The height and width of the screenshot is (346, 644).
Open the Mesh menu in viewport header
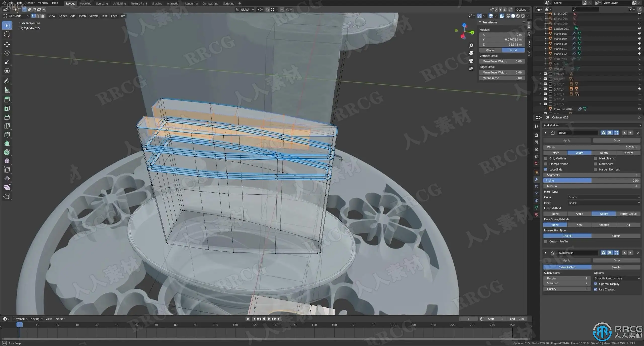click(x=82, y=16)
